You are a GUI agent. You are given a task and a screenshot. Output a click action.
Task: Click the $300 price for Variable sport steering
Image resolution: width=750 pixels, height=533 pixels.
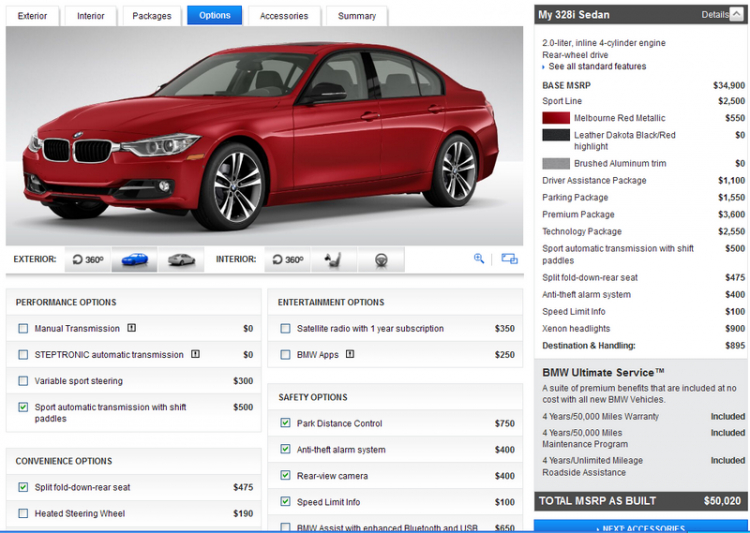tap(243, 381)
